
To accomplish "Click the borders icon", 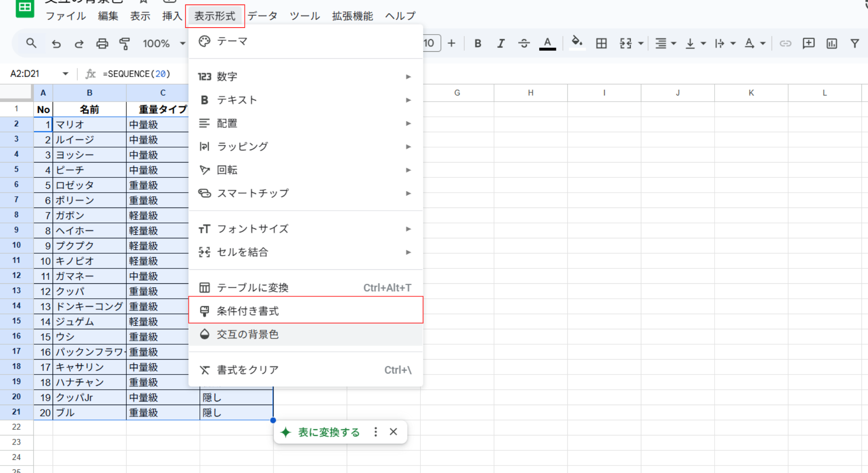I will (x=601, y=43).
